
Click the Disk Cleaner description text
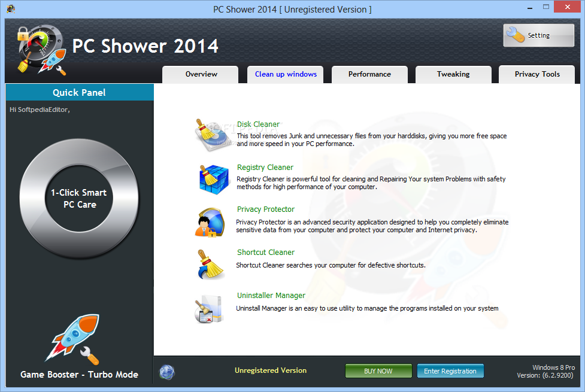[372, 140]
